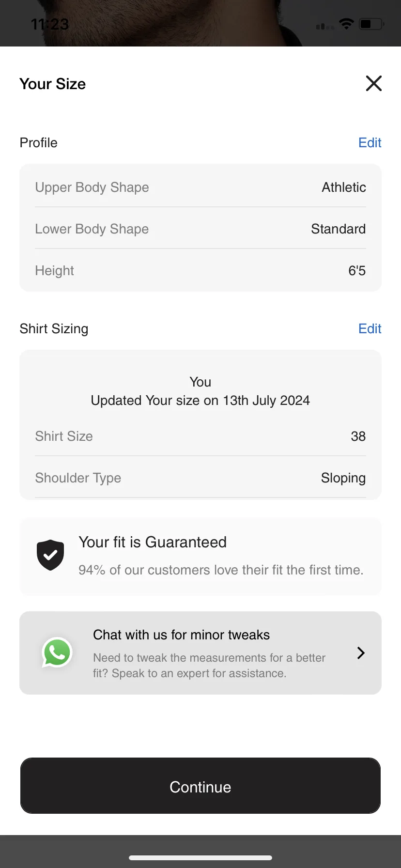Tap the Updated Your size date text
Image resolution: width=401 pixels, height=868 pixels.
coord(200,401)
